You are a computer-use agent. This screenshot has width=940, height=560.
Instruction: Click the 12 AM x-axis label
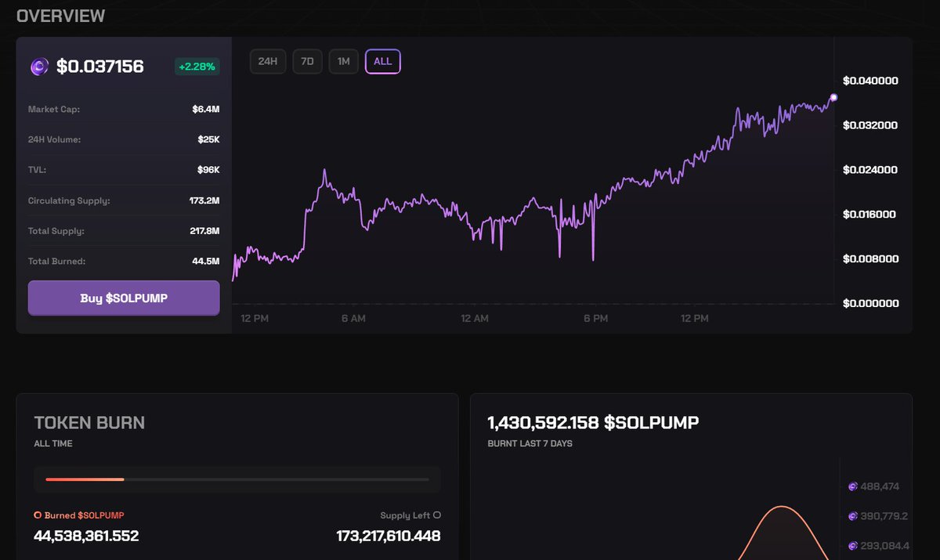475,319
